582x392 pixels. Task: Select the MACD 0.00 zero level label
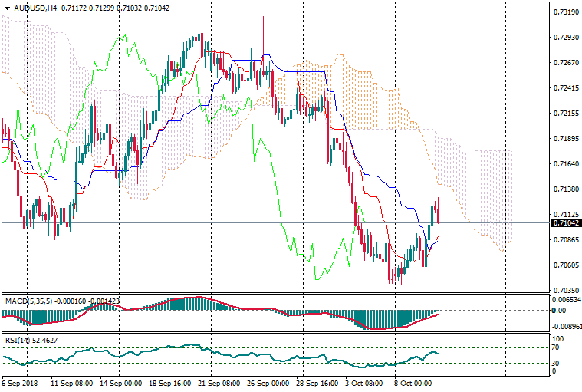pyautogui.click(x=558, y=311)
